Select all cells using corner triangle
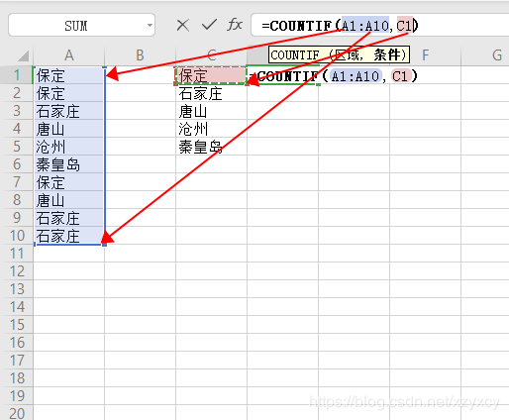The width and height of the screenshot is (509, 420). (x=23, y=55)
